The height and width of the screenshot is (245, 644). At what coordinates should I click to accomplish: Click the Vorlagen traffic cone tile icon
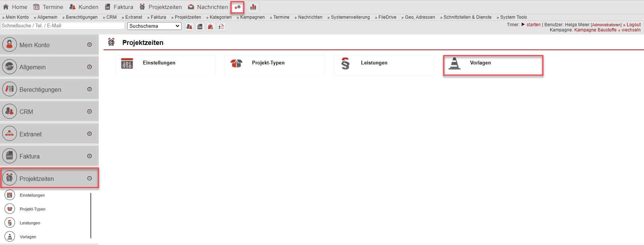tap(454, 64)
